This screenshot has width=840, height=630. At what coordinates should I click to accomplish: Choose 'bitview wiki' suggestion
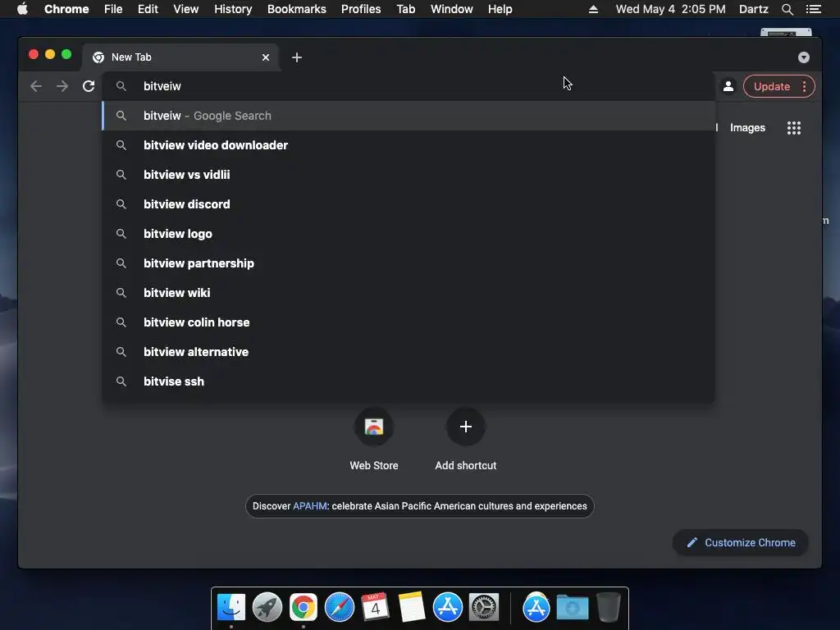pyautogui.click(x=409, y=293)
